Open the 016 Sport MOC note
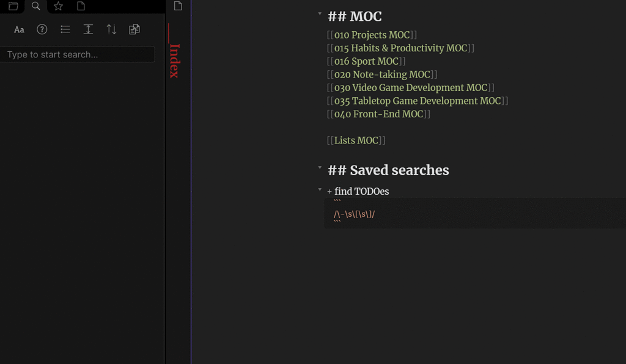The width and height of the screenshot is (626, 364). [366, 61]
